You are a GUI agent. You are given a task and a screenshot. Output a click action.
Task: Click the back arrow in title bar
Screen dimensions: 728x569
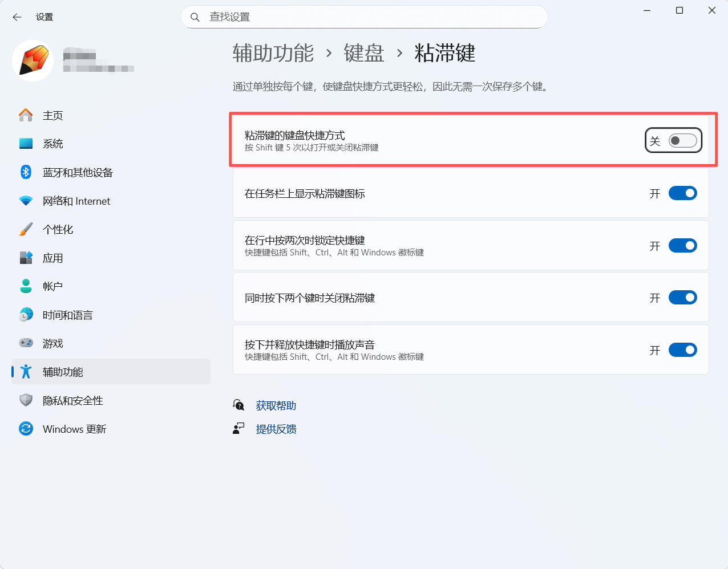click(x=17, y=17)
